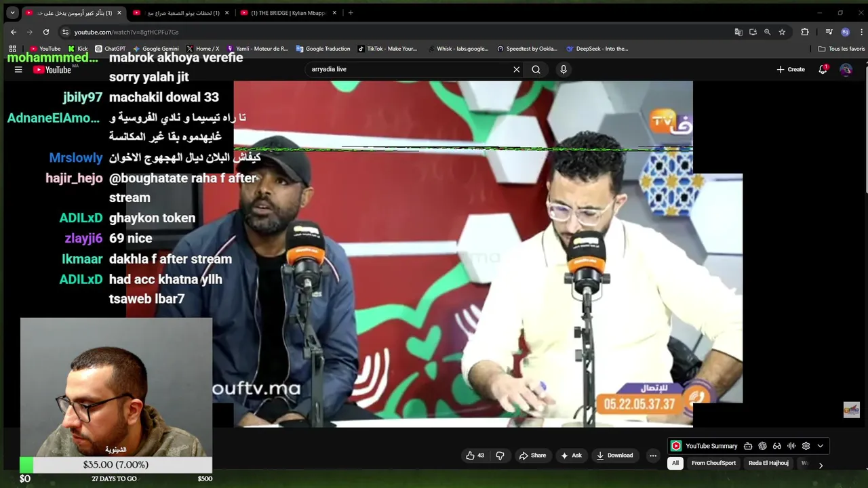Reload the current page
868x488 pixels.
(x=46, y=32)
